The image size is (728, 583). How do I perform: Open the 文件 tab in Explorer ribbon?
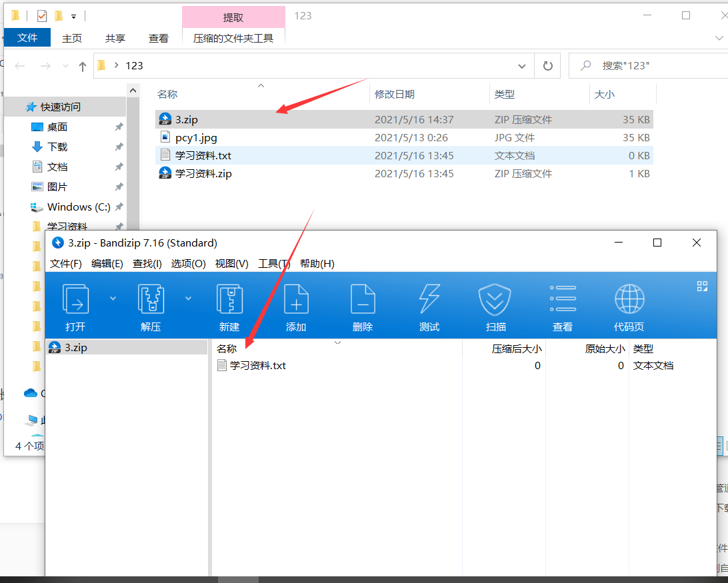coord(27,37)
